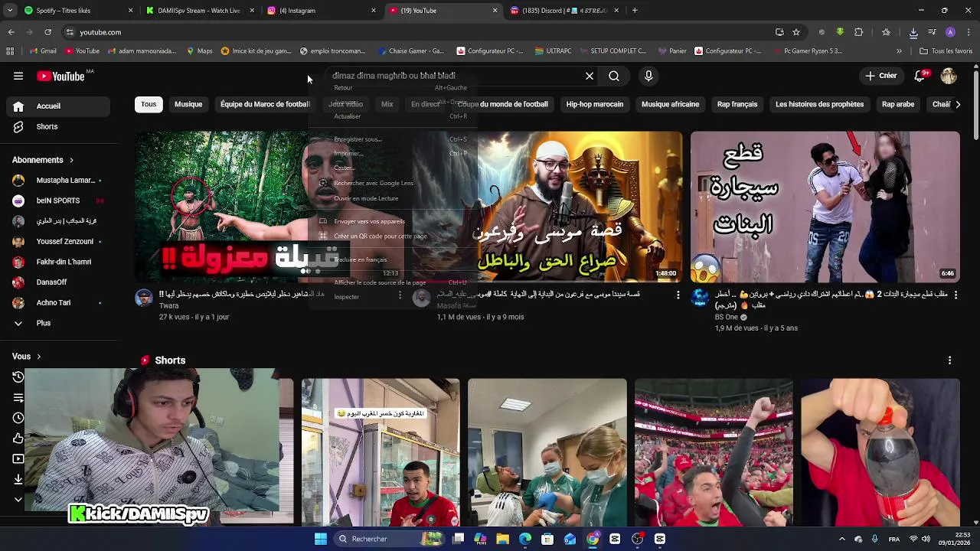The height and width of the screenshot is (551, 980).
Task: Select the Rap arabe chip
Action: click(898, 104)
